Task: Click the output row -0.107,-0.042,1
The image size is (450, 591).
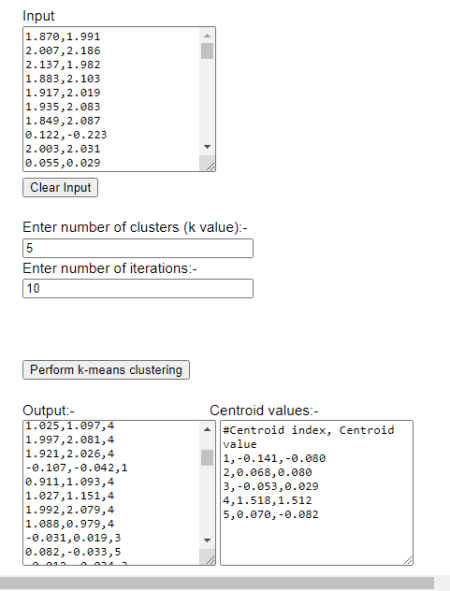Action: click(77, 468)
